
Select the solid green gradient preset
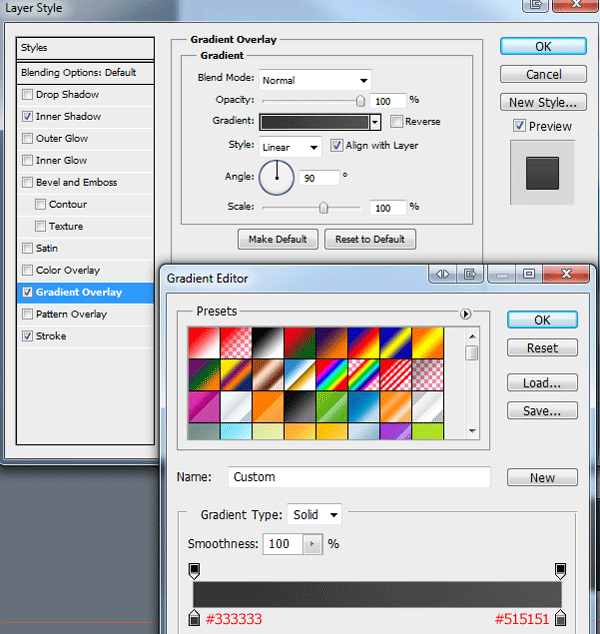click(332, 407)
